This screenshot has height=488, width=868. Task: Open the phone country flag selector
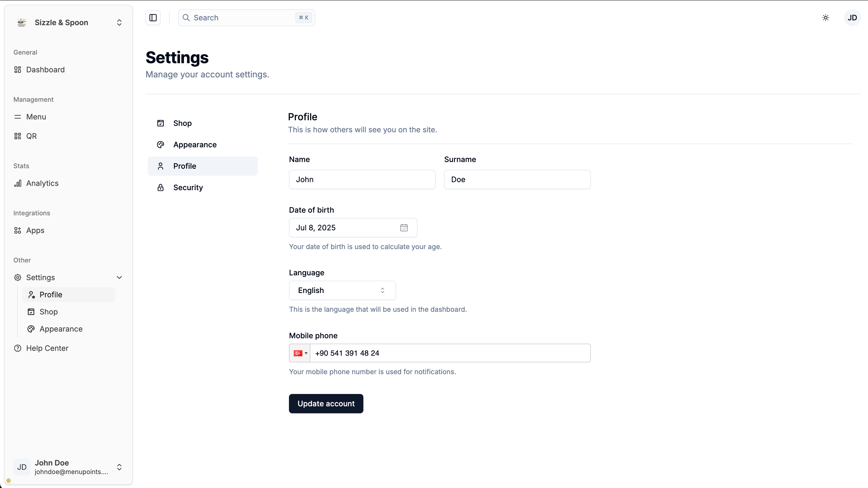tap(300, 353)
